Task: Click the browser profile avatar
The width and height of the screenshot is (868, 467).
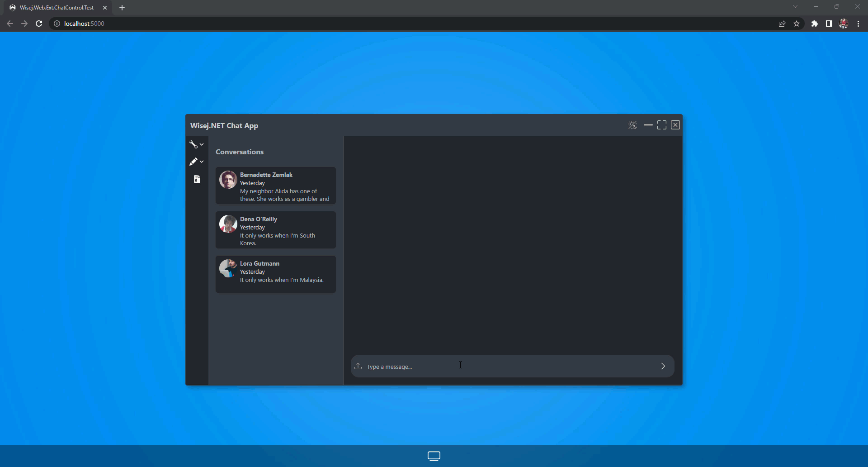Action: pos(844,24)
